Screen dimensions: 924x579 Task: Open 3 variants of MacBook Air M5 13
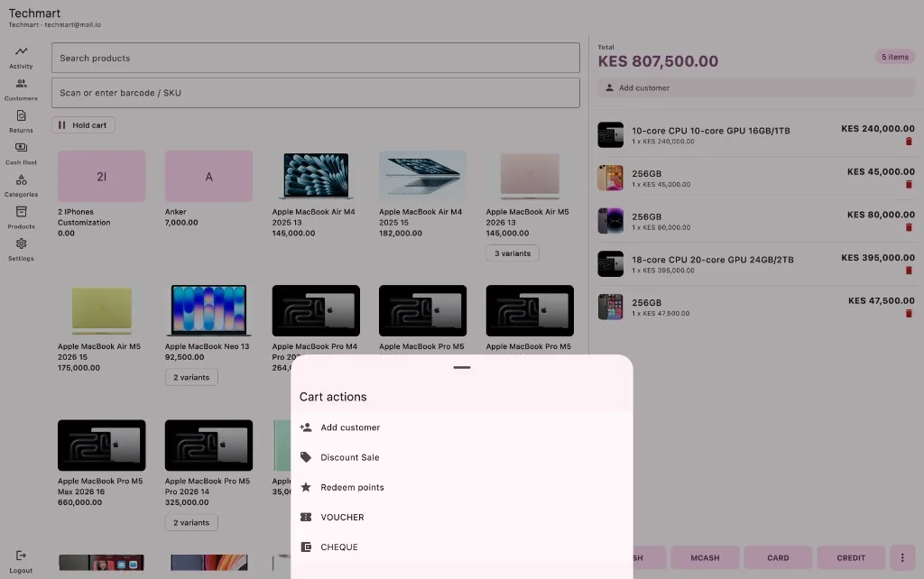[513, 253]
